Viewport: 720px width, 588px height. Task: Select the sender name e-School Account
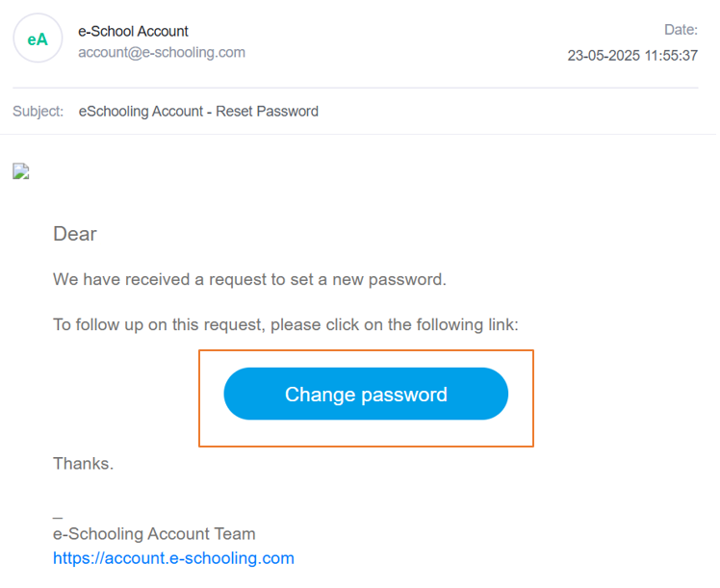133,31
